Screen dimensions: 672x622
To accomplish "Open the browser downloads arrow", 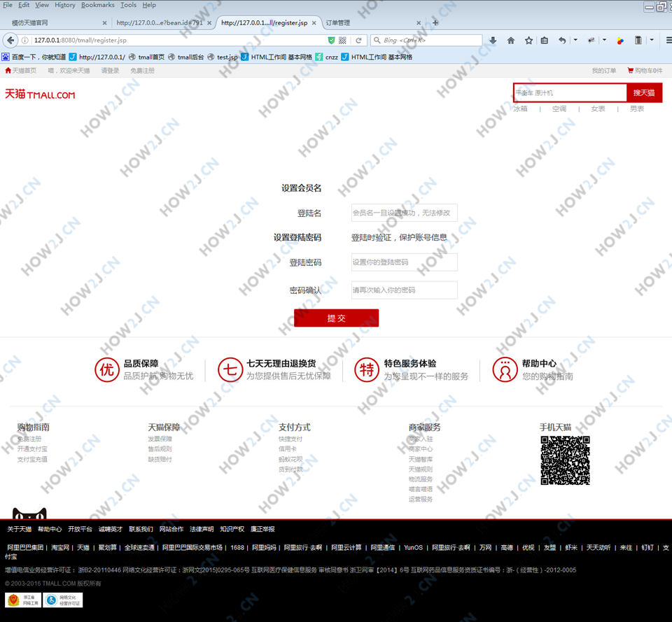I will click(x=493, y=41).
